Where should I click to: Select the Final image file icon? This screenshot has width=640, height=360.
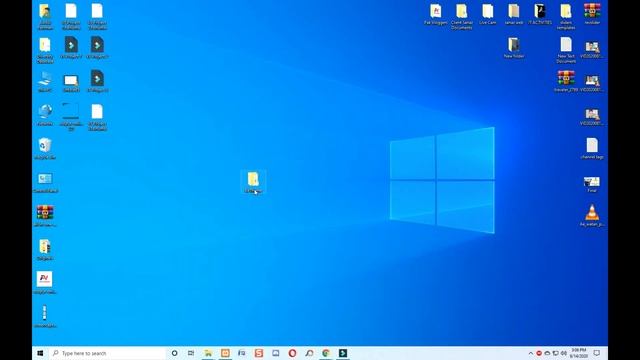coord(592,184)
